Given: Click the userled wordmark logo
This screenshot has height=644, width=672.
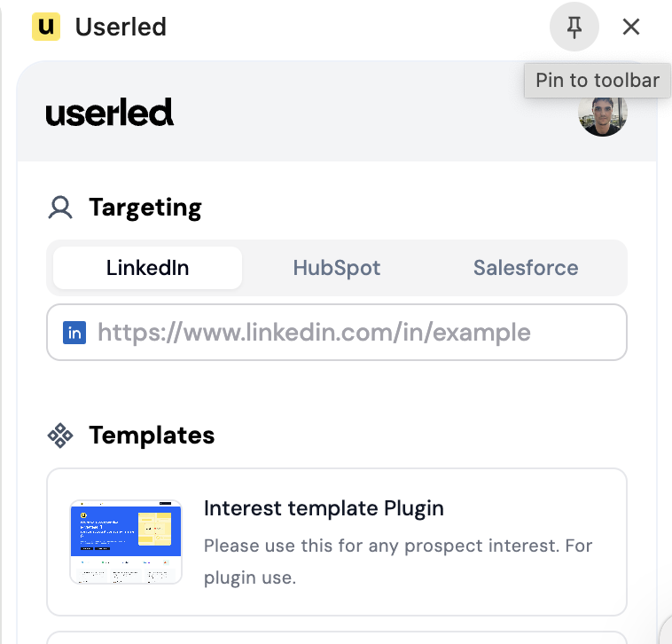Looking at the screenshot, I should tap(110, 113).
